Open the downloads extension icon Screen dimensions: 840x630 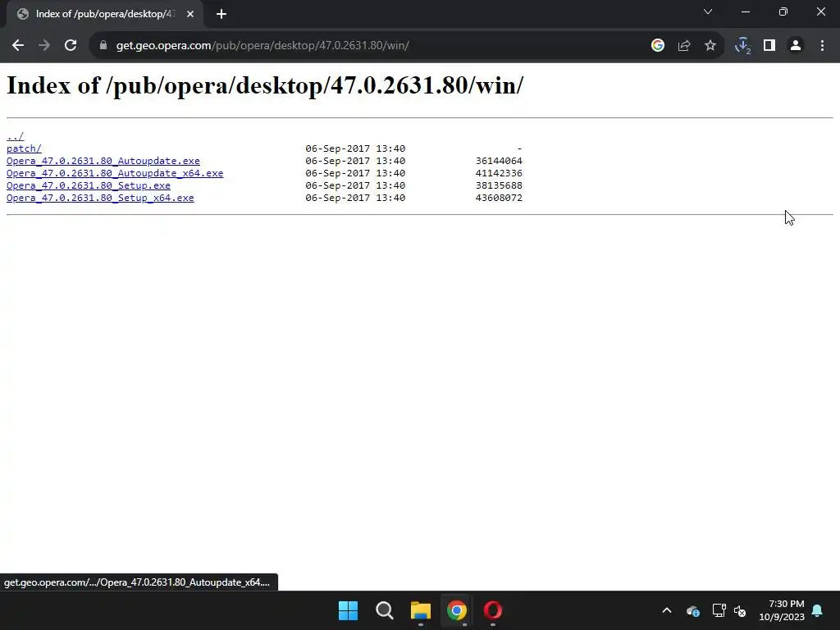pos(742,46)
